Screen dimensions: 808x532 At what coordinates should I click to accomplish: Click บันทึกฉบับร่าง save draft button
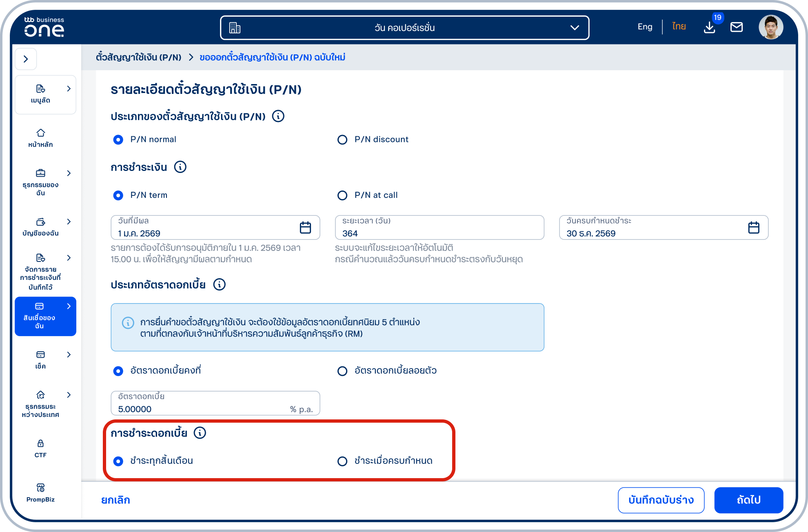click(x=661, y=500)
